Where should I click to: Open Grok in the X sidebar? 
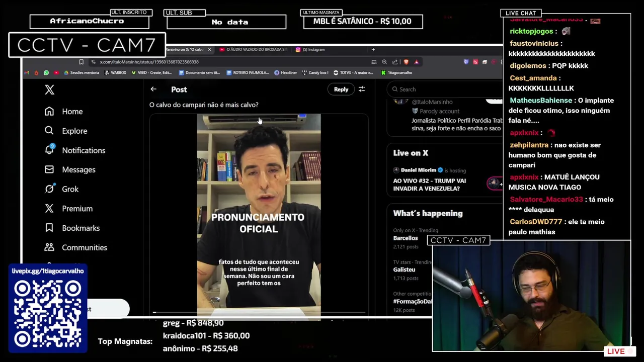click(x=61, y=189)
